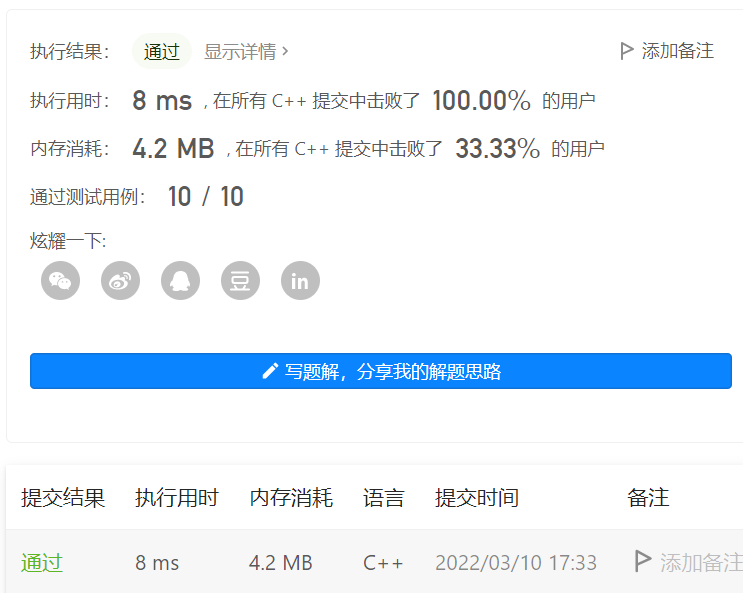This screenshot has height=593, width=745.
Task: Click the 100.00% runtime percentile value
Action: pos(481,101)
